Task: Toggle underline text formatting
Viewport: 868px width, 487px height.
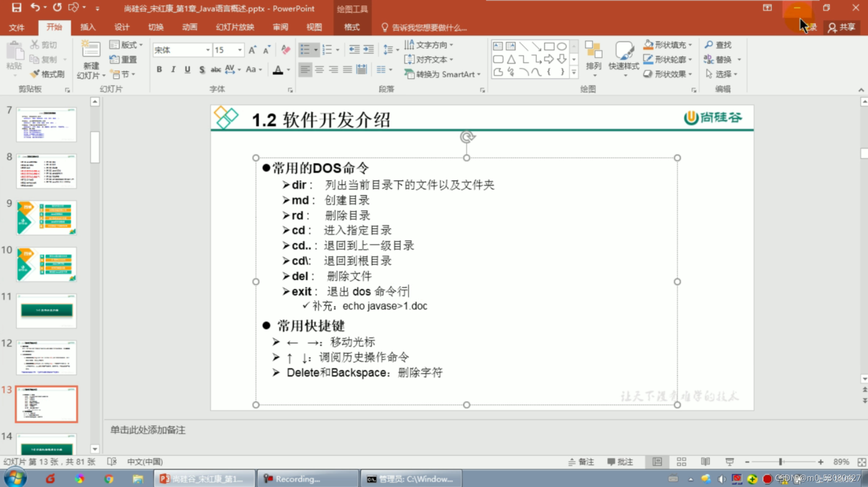Action: point(188,70)
